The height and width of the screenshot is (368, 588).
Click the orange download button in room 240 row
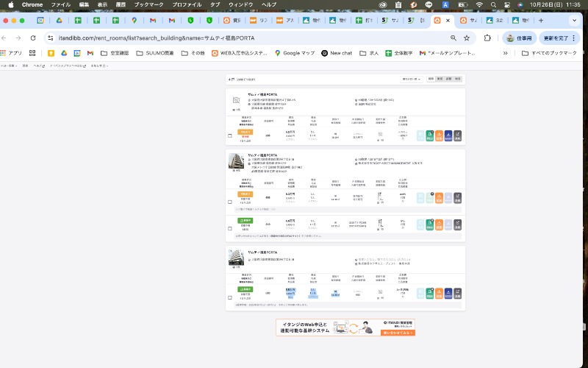[439, 222]
